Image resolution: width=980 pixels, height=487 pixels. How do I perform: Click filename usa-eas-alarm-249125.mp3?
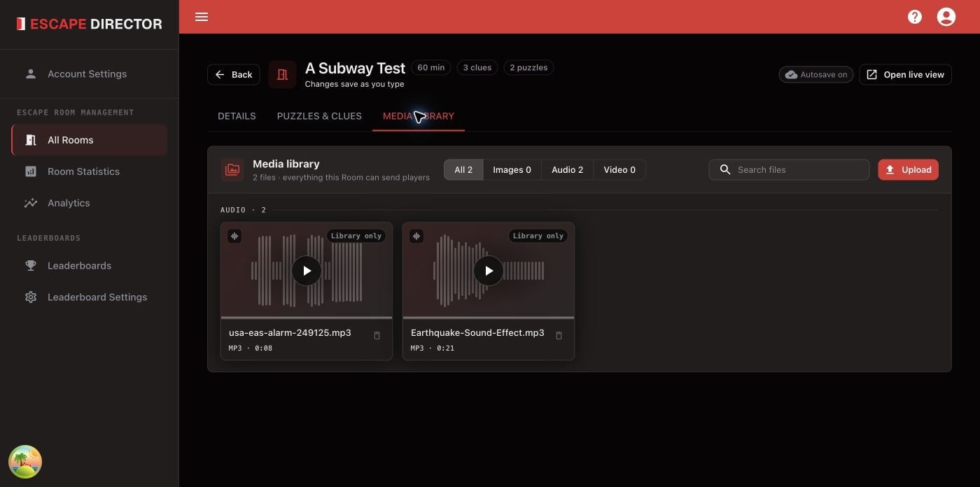coord(290,332)
